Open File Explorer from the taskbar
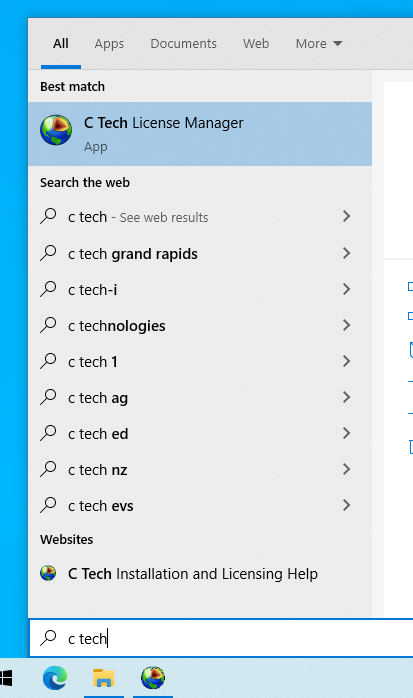The width and height of the screenshot is (413, 698). pos(104,678)
